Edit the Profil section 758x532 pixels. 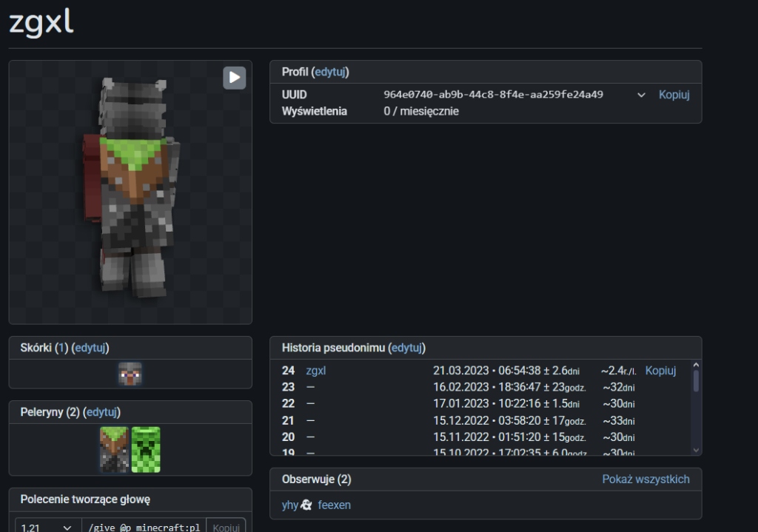330,72
